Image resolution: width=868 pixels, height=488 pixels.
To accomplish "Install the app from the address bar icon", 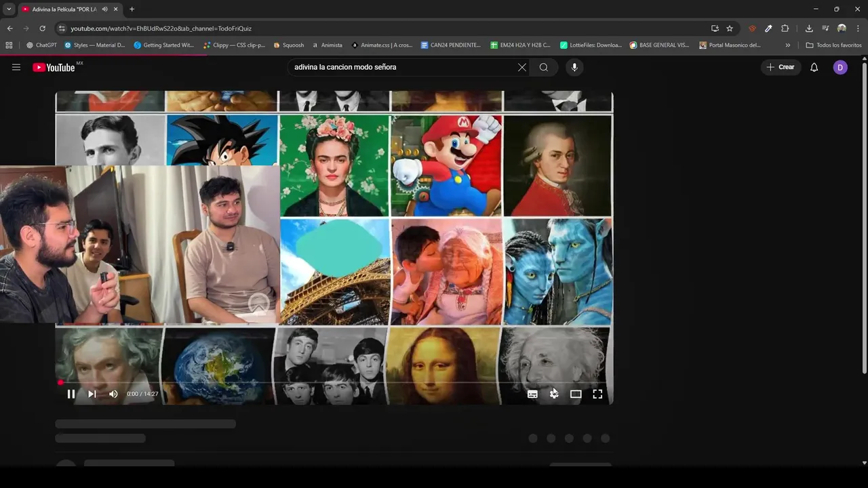I will point(715,28).
